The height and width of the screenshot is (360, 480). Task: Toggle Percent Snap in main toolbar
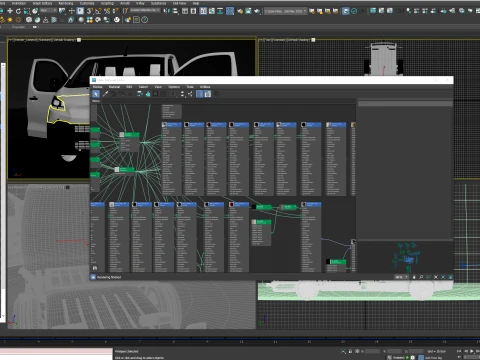point(107,11)
